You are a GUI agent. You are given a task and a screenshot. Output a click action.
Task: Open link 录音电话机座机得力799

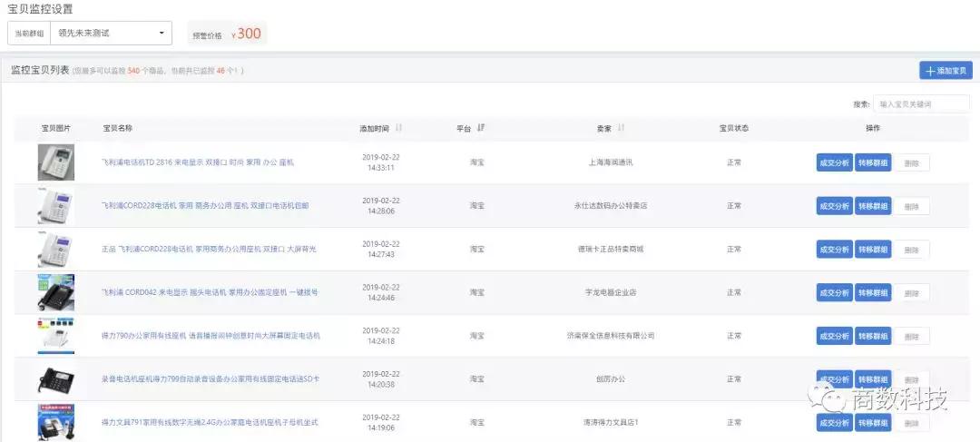point(211,379)
